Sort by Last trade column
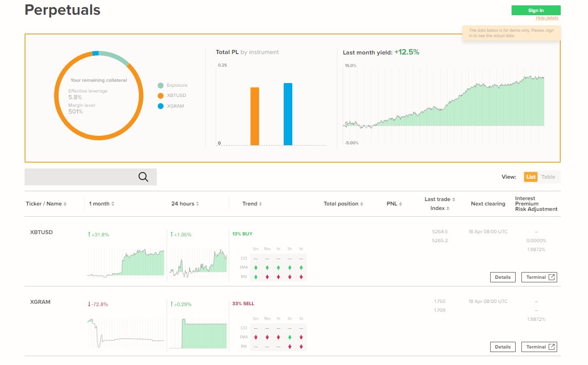 tap(440, 199)
